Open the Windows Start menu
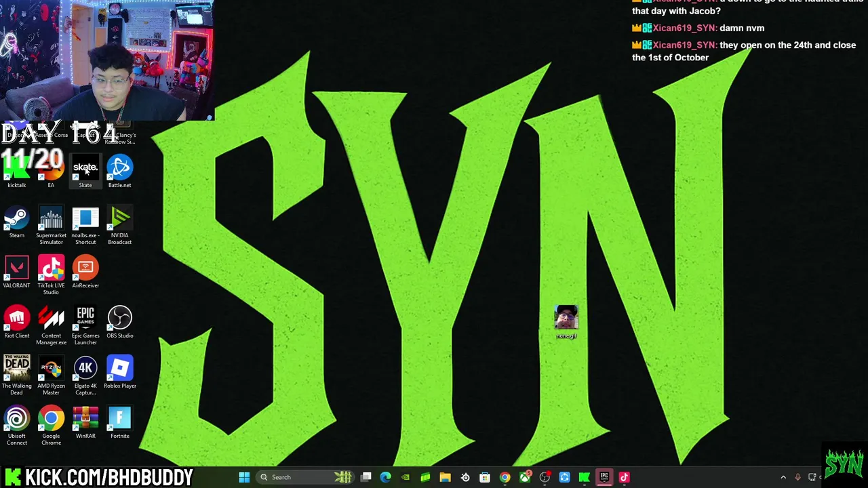Image resolution: width=868 pixels, height=488 pixels. pos(244,477)
